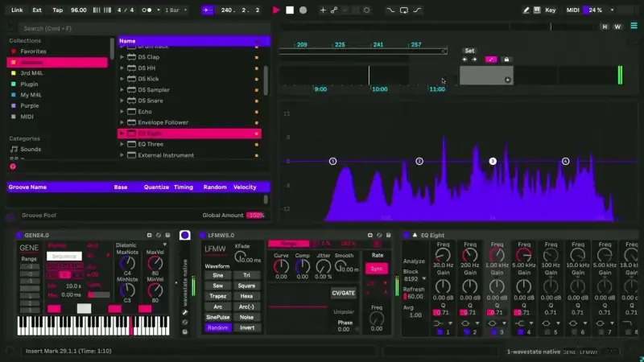Click the Stop transport button
Screen dimensions: 644x362
pyautogui.click(x=290, y=10)
